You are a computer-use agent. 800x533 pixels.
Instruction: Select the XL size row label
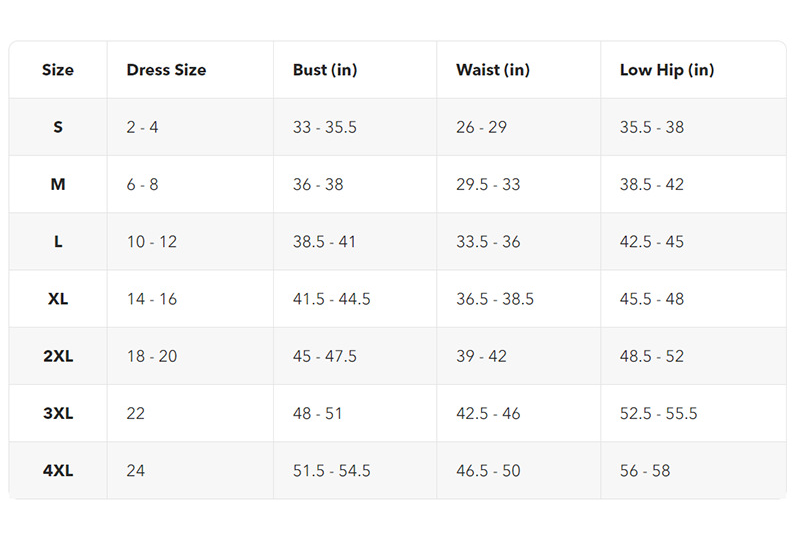(58, 299)
